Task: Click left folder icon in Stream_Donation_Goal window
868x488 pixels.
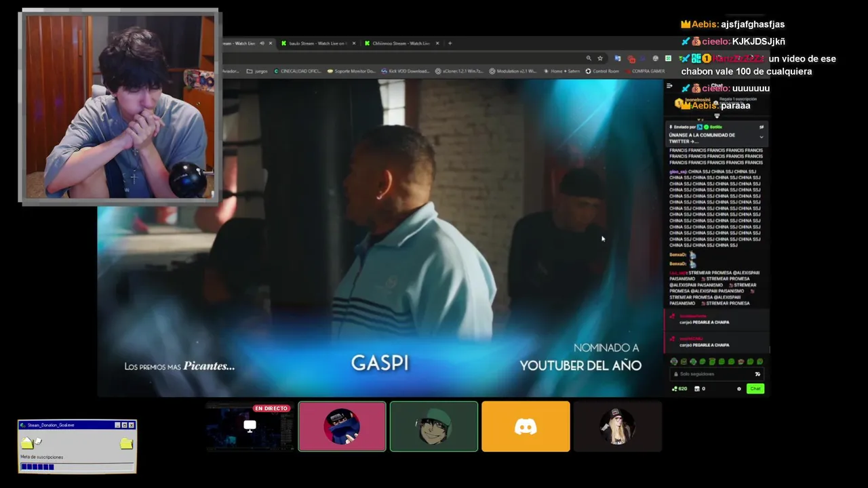Action: click(27, 443)
